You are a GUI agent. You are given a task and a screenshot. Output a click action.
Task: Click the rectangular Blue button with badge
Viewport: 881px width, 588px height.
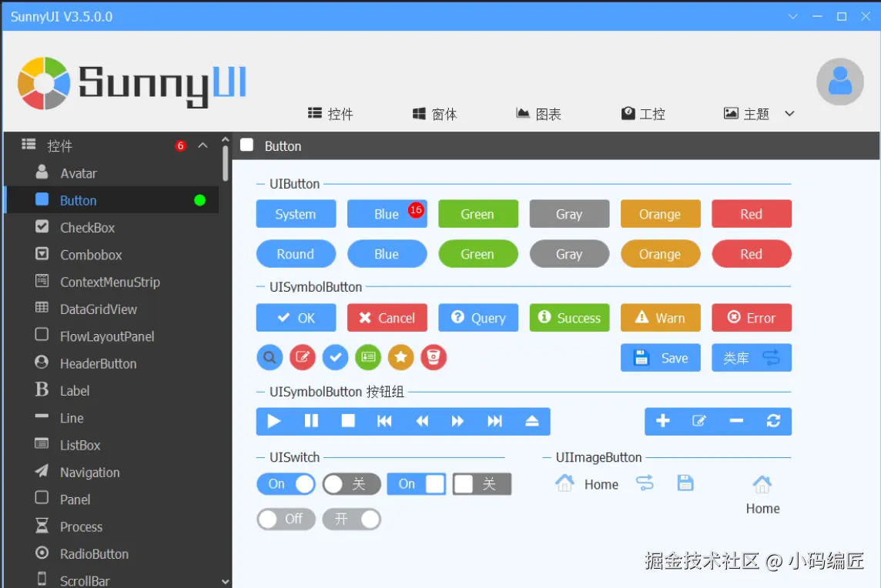[x=387, y=214]
